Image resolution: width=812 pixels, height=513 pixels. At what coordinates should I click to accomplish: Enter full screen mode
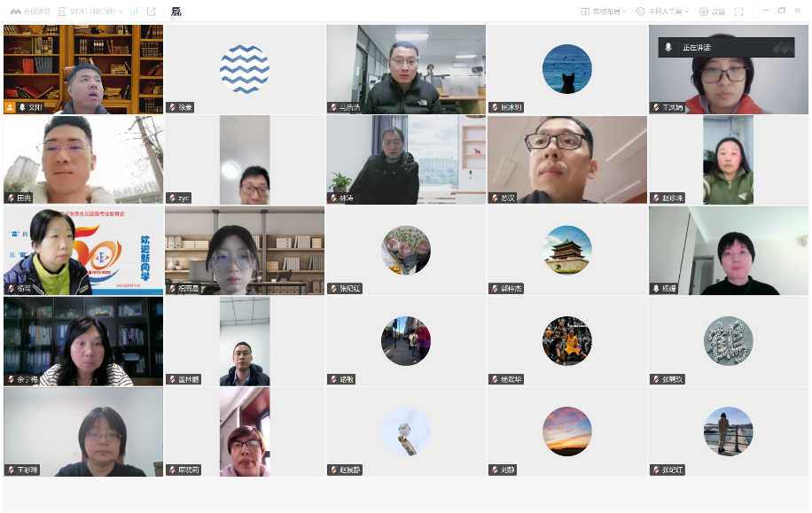pos(738,12)
